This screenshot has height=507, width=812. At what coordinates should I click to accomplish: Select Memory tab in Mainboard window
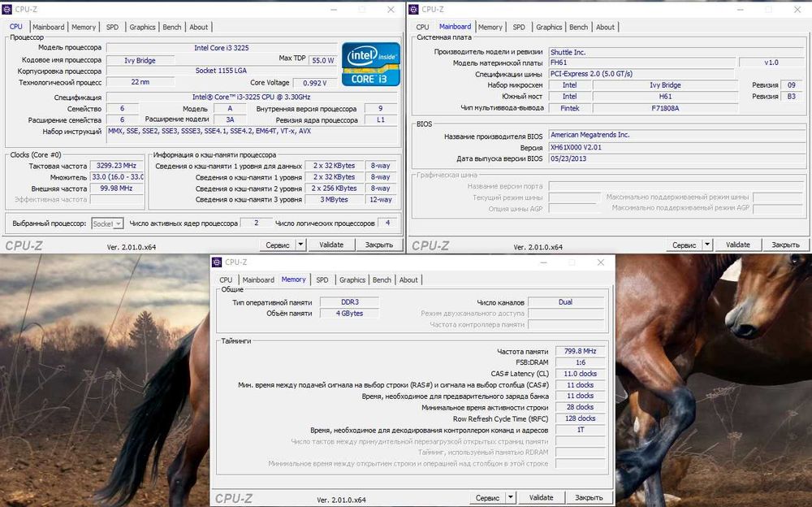click(490, 27)
